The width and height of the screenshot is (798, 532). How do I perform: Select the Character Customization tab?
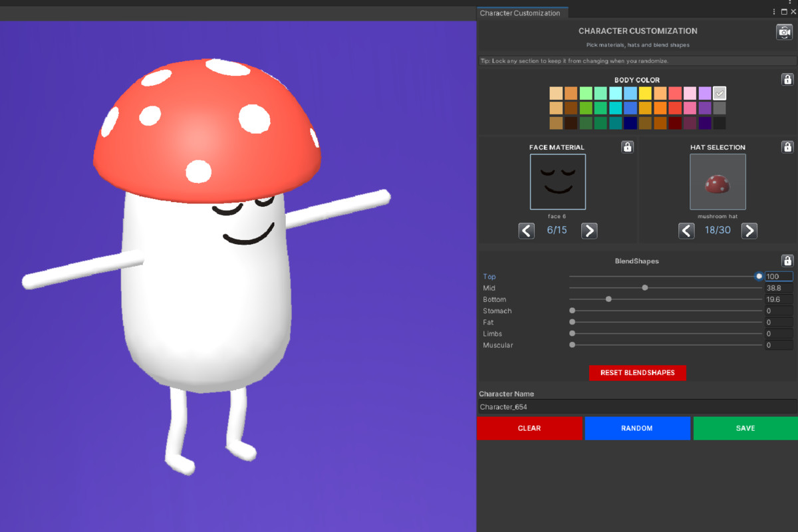point(522,12)
